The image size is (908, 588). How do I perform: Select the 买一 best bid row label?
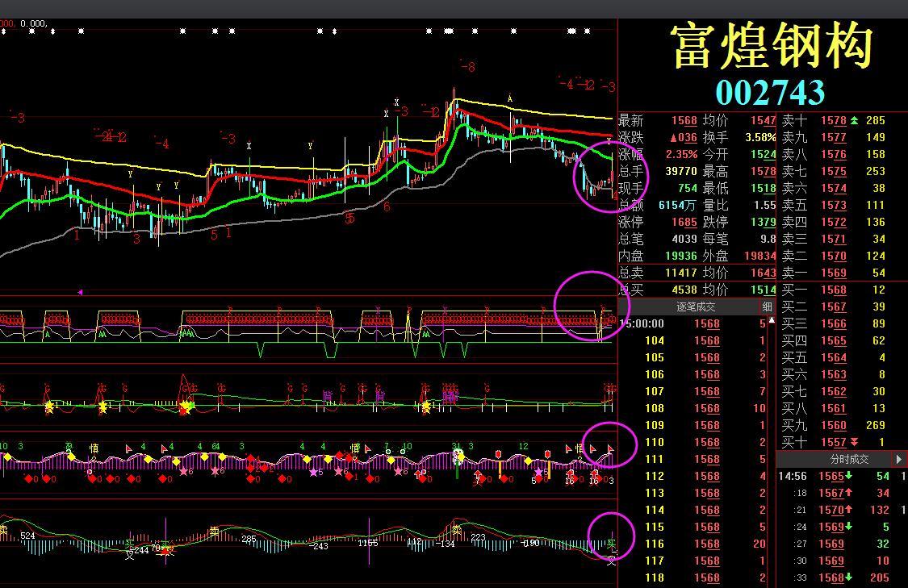(x=794, y=290)
